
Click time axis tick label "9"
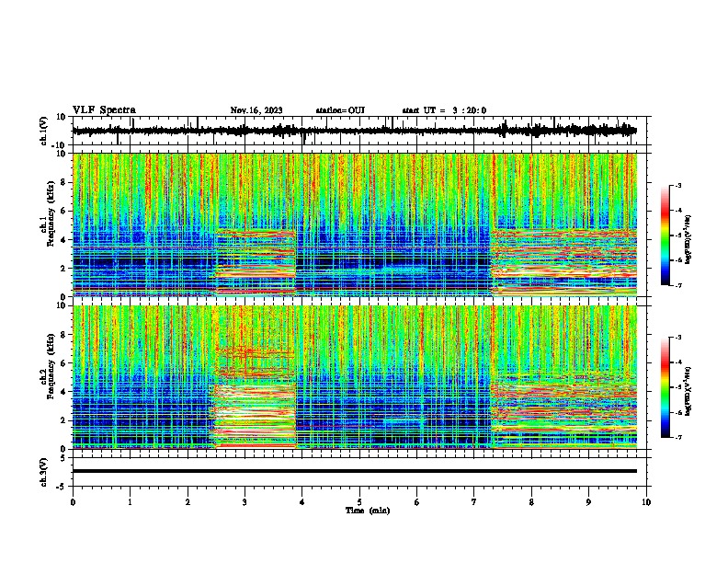588,502
